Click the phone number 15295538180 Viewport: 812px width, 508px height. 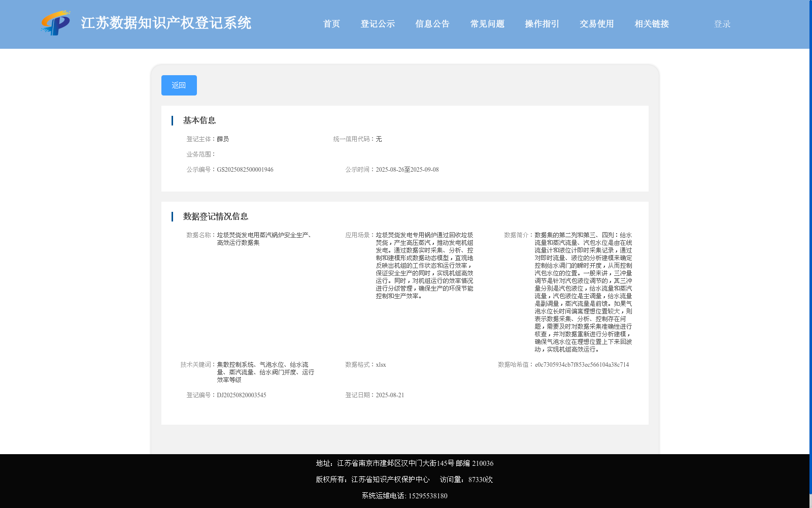pos(428,496)
